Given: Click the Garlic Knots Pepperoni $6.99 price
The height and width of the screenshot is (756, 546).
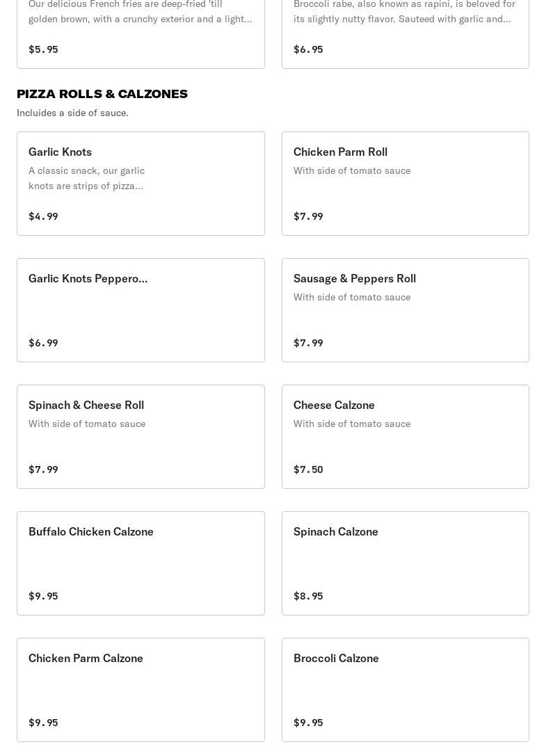Looking at the screenshot, I should tap(43, 343).
